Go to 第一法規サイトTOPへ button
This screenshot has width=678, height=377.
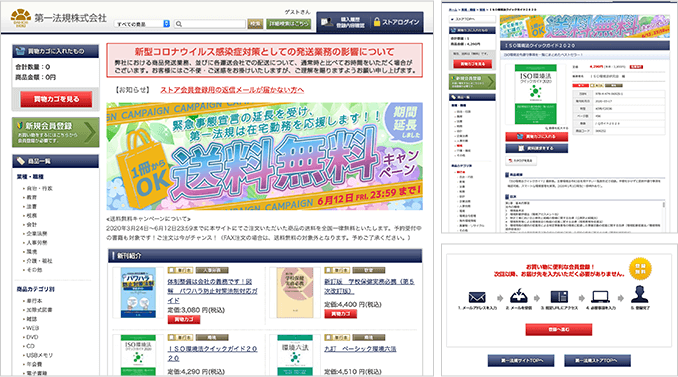pyautogui.click(x=521, y=361)
